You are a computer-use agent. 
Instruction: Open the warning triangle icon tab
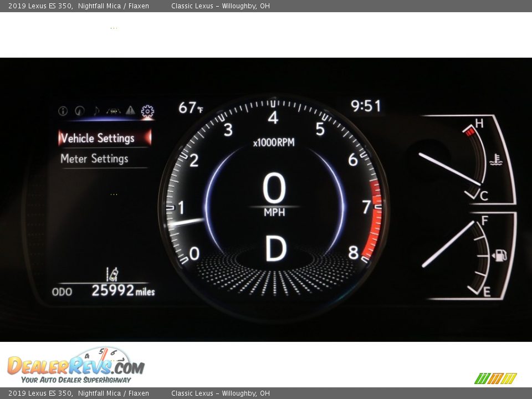pos(130,110)
